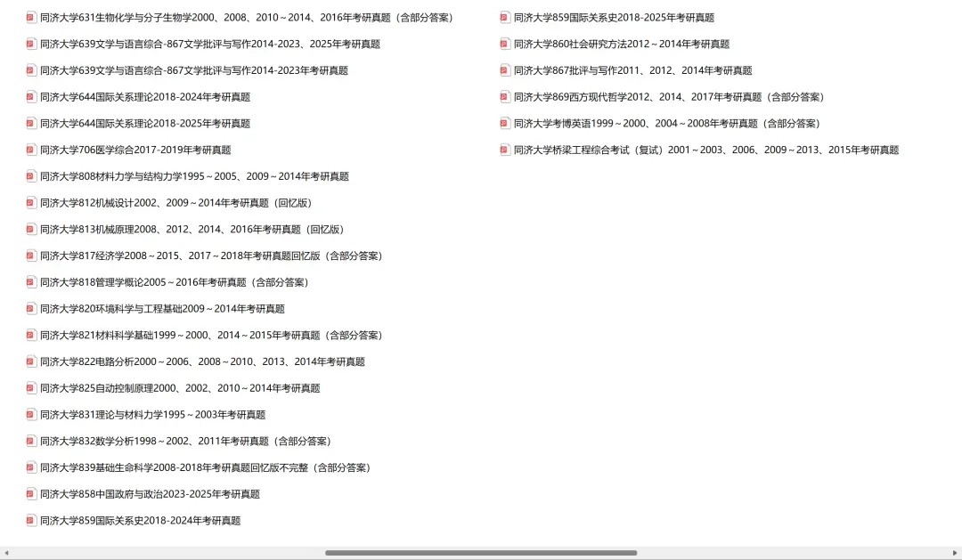Click PDF icon of 825自动控制原理 file
962x560 pixels.
31,388
